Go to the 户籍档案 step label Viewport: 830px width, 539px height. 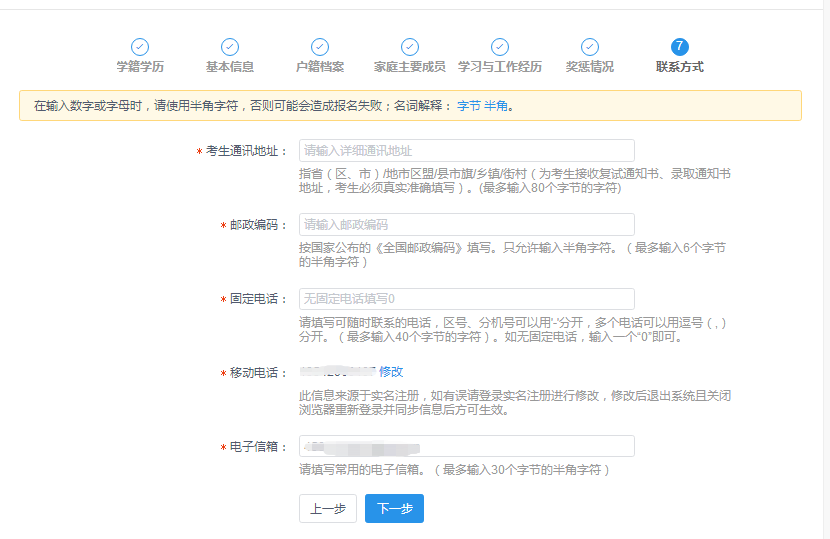(x=320, y=67)
